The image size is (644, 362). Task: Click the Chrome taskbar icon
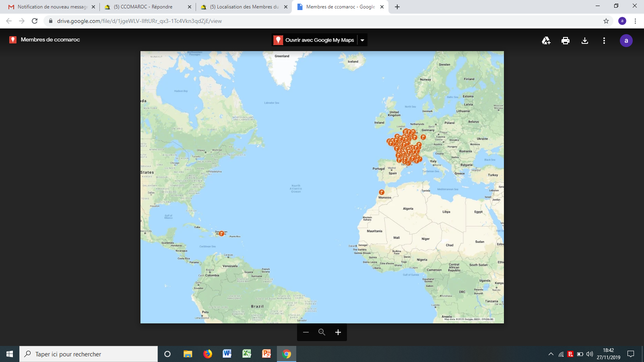pos(287,354)
